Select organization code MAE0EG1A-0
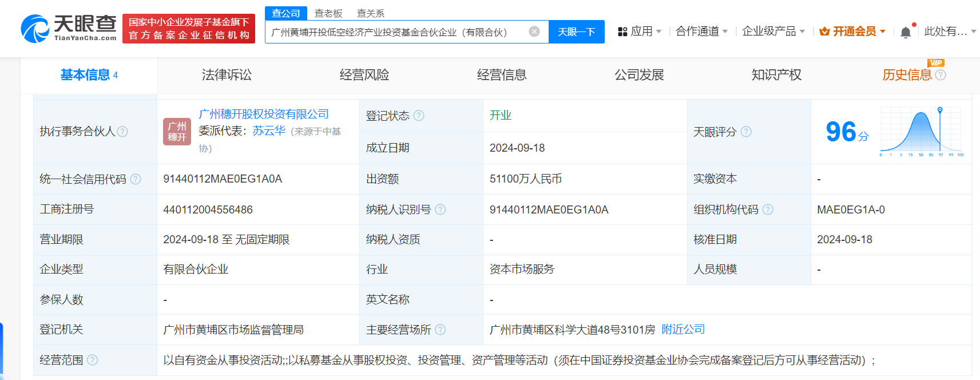The height and width of the screenshot is (380, 980). 851,209
